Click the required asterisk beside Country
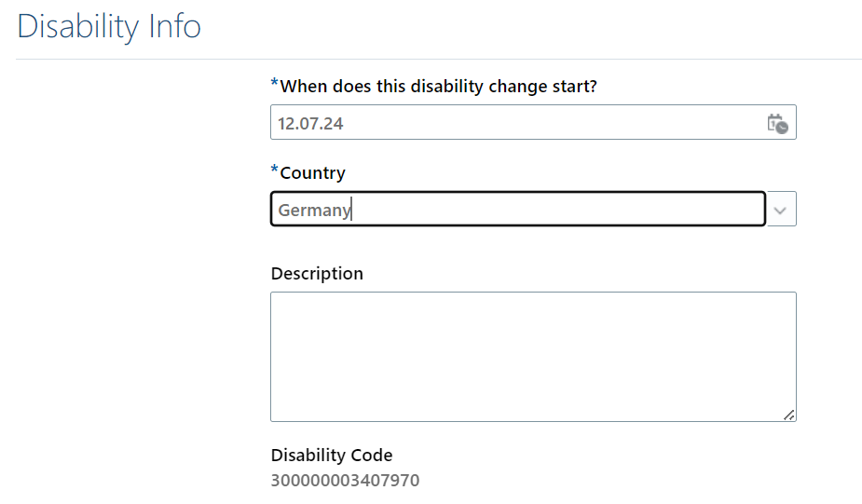Screen dimensions: 862x504 (x=274, y=170)
